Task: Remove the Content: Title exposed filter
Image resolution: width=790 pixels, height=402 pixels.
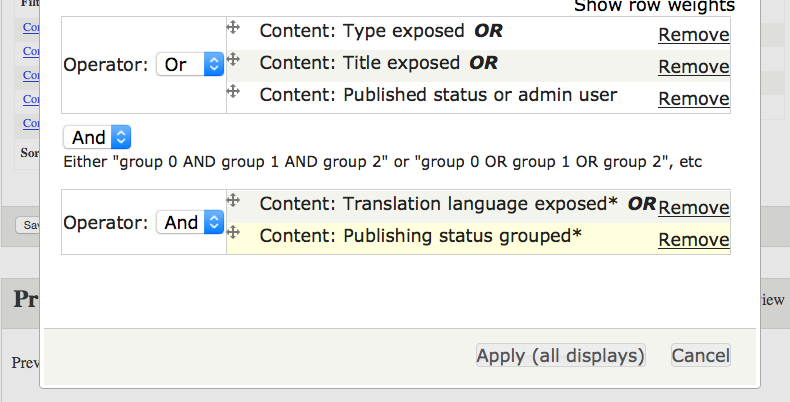Action: (693, 67)
